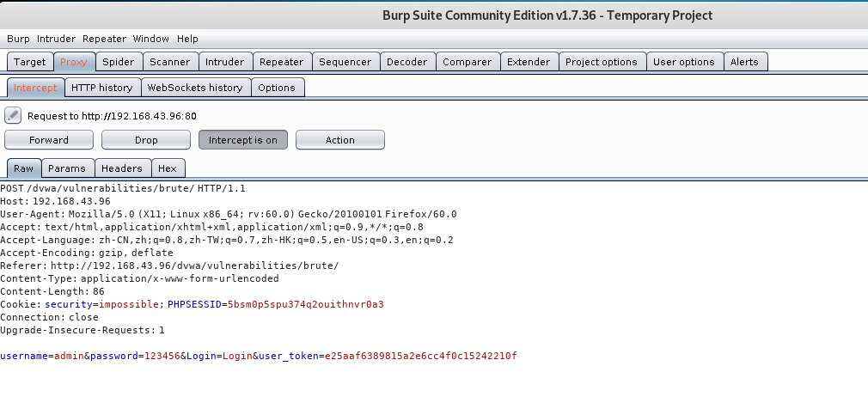
Task: Click the Connection: close header line
Action: click(49, 317)
